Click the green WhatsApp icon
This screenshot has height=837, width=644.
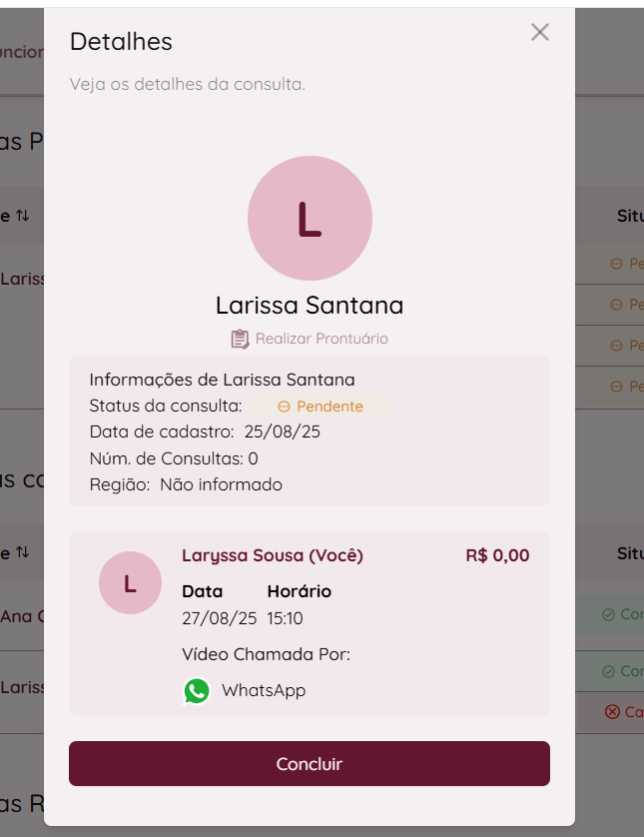[197, 690]
